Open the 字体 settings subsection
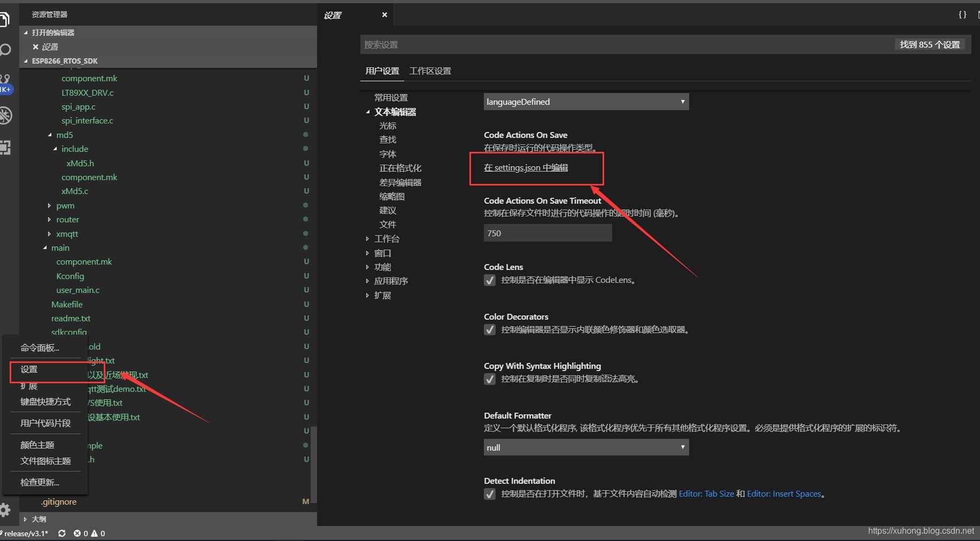Image resolution: width=980 pixels, height=541 pixels. (388, 154)
